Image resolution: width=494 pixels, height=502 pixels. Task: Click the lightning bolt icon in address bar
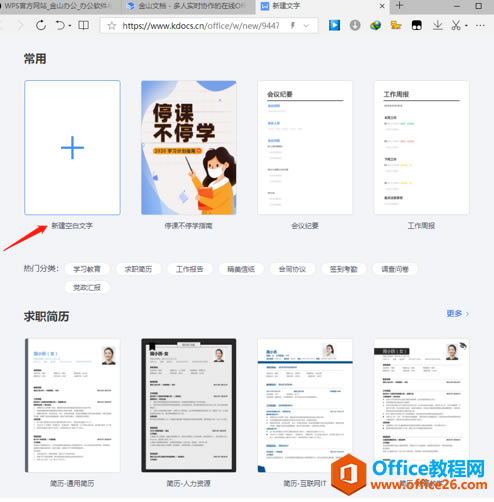tap(293, 25)
